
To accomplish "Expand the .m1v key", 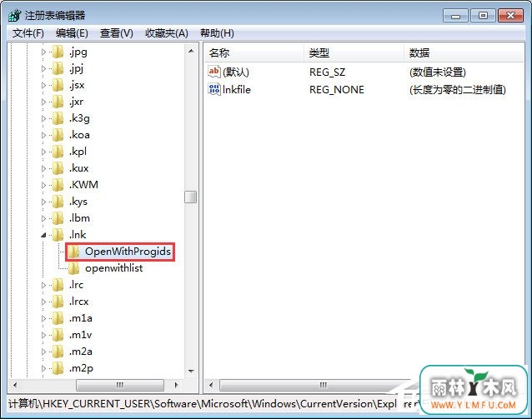I will [x=43, y=335].
